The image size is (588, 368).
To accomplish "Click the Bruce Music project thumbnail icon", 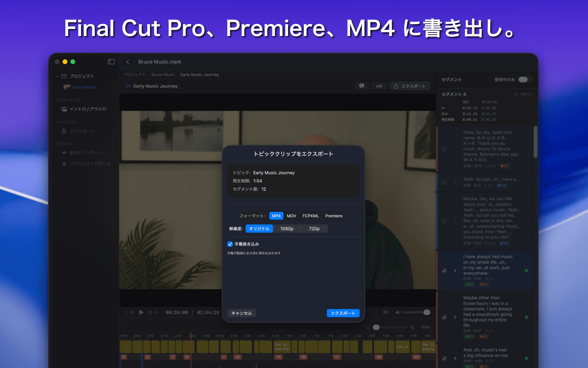I will [67, 87].
